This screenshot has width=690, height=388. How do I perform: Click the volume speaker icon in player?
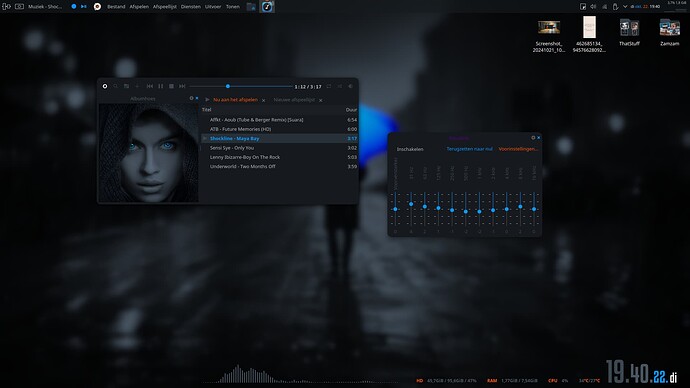[x=350, y=86]
